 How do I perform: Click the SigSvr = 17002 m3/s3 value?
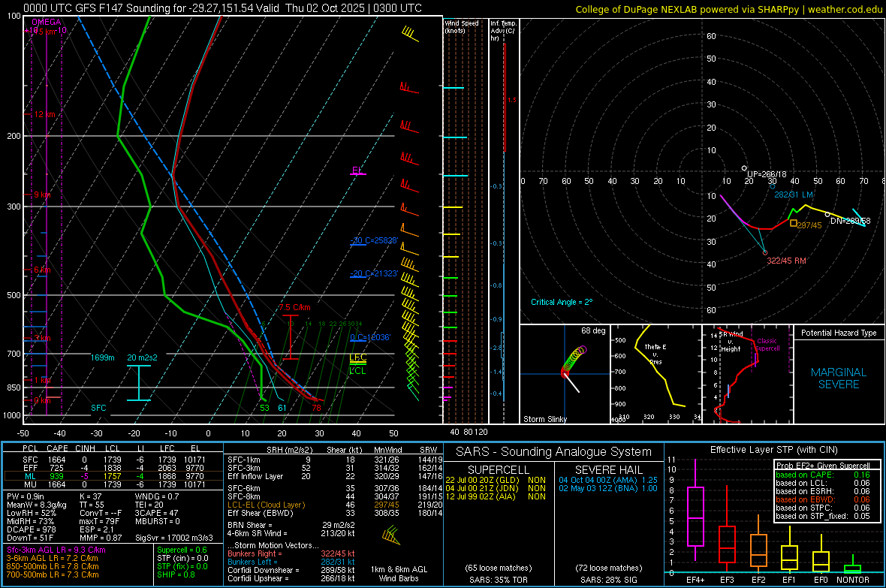174,538
